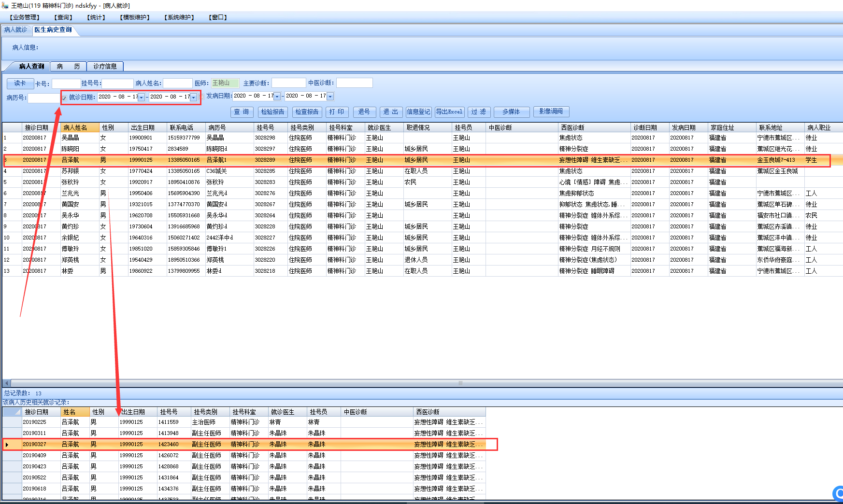
Task: Open the 就诊日期 start date dropdown
Action: coord(141,98)
